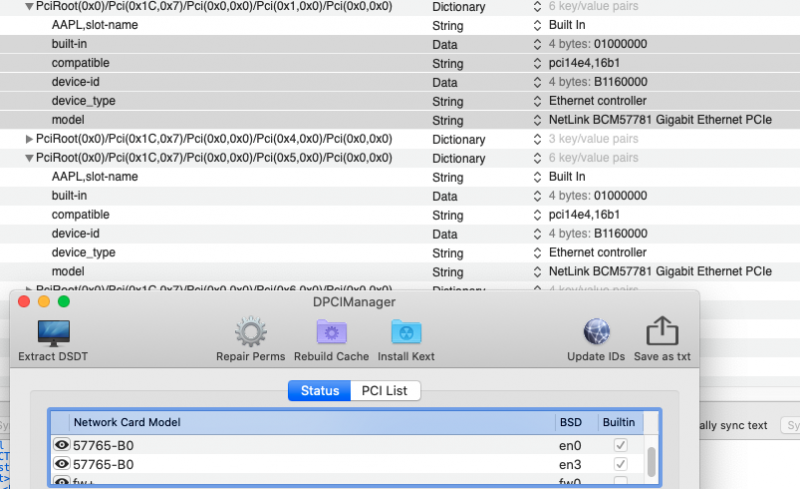Click the BSD column header
The image size is (800, 489).
(x=576, y=422)
